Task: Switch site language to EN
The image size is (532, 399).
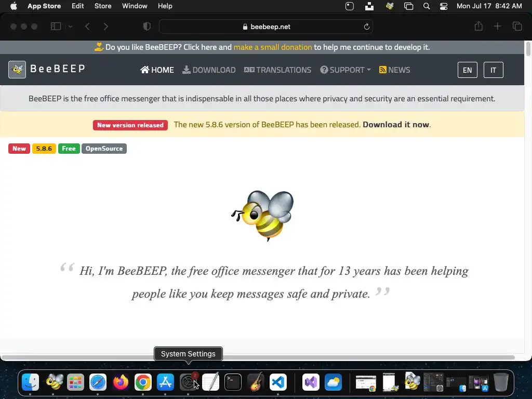Action: 467,70
